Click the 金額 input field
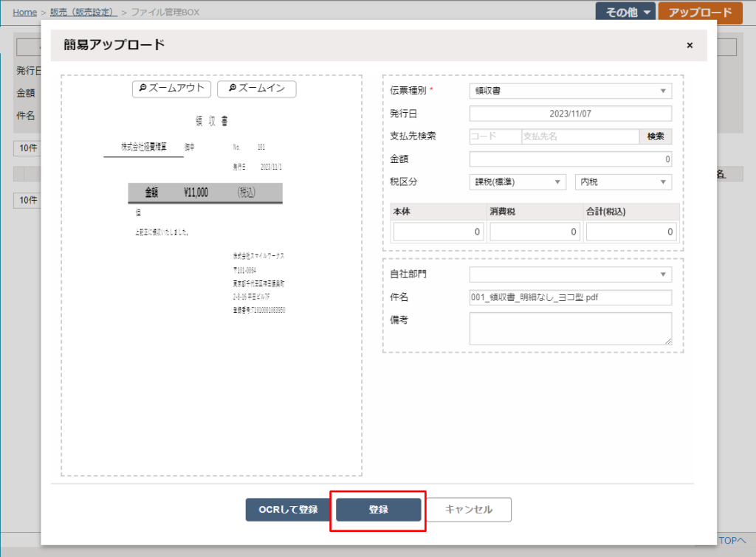Screen dimensions: 756x557 (x=571, y=159)
